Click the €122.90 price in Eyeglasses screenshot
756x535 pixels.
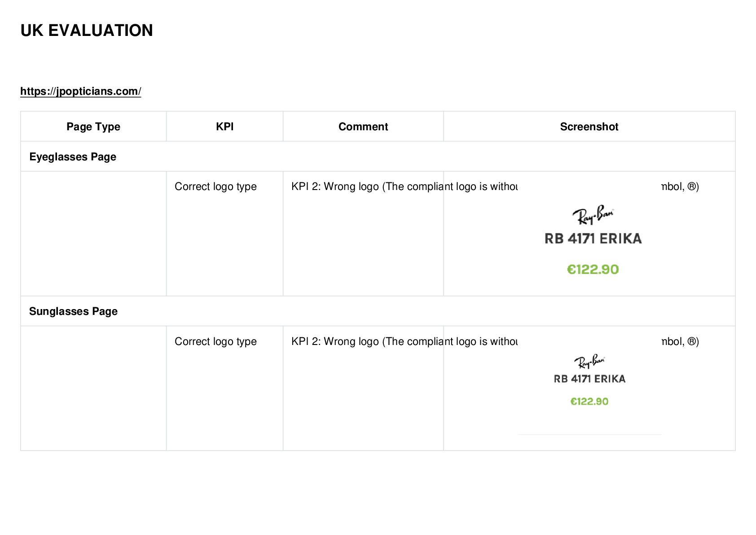(593, 270)
